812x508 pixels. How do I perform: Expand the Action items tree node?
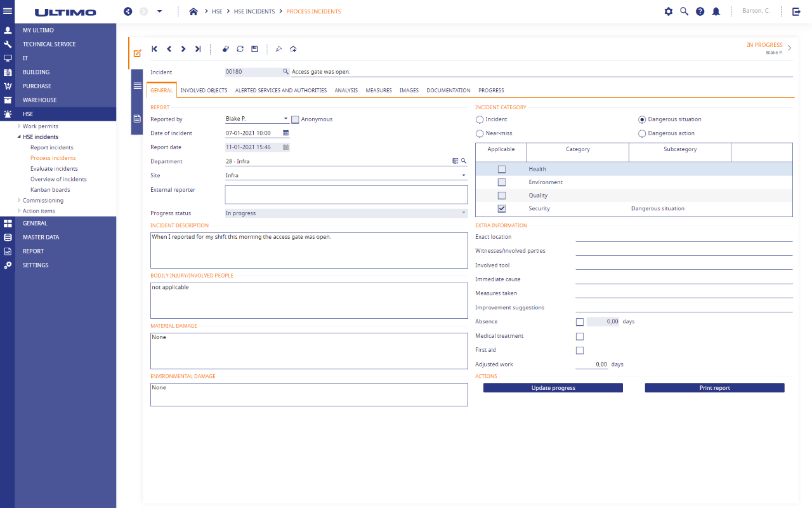(20, 211)
